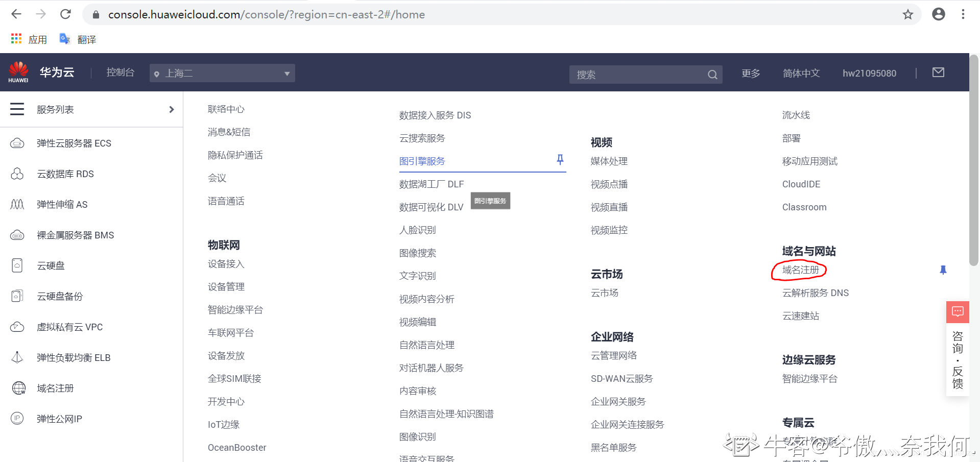The height and width of the screenshot is (462, 980).
Task: Open CloudIDE link
Action: (801, 184)
